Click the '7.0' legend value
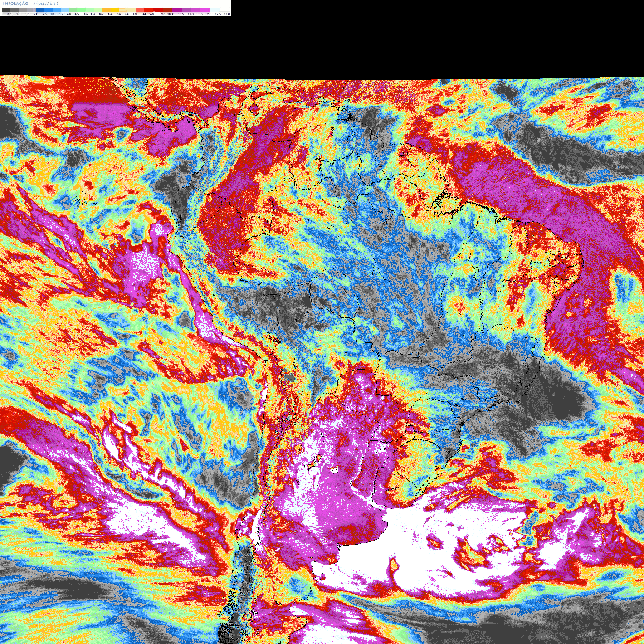Image resolution: width=644 pixels, height=644 pixels. click(x=119, y=14)
